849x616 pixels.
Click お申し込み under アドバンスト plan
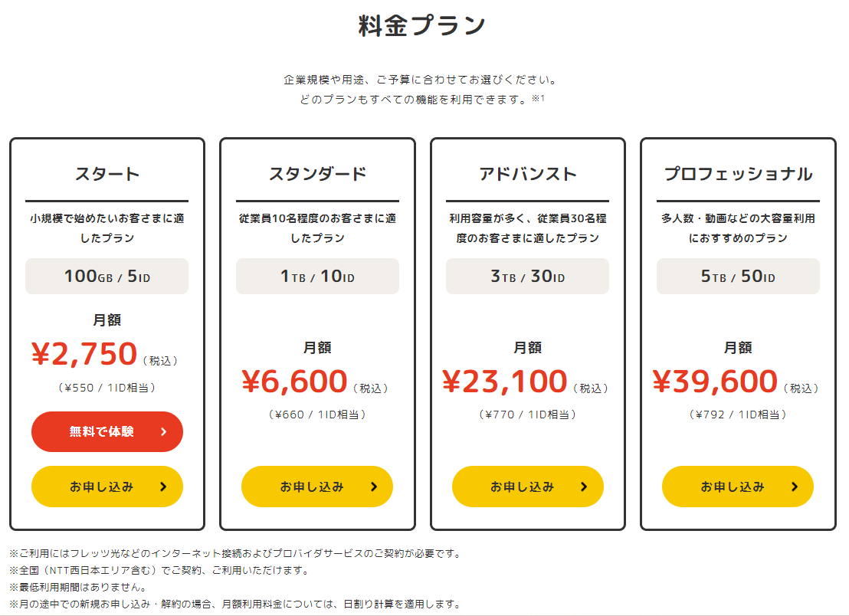[x=527, y=487]
